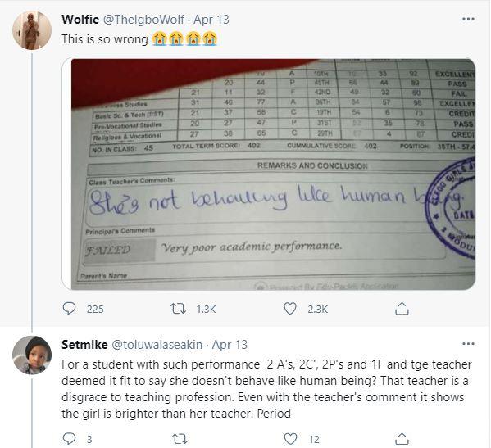Enlarge the report card photo
Viewport: 491px width, 448px height.
269,174
